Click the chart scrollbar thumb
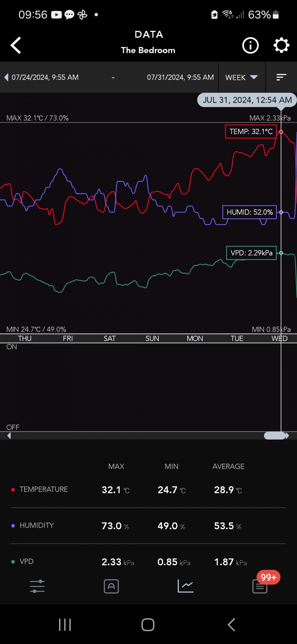 pyautogui.click(x=275, y=436)
